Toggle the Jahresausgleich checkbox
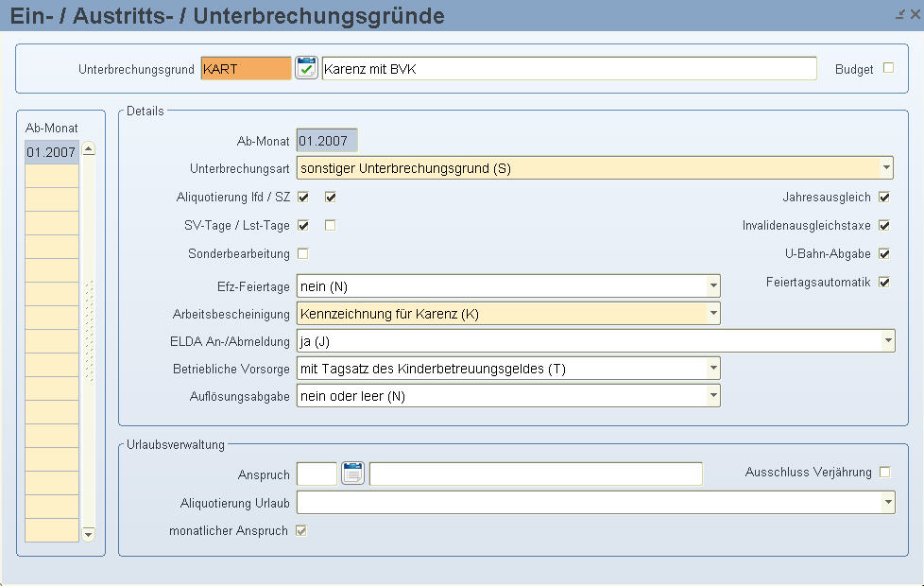The image size is (924, 586). point(884,198)
